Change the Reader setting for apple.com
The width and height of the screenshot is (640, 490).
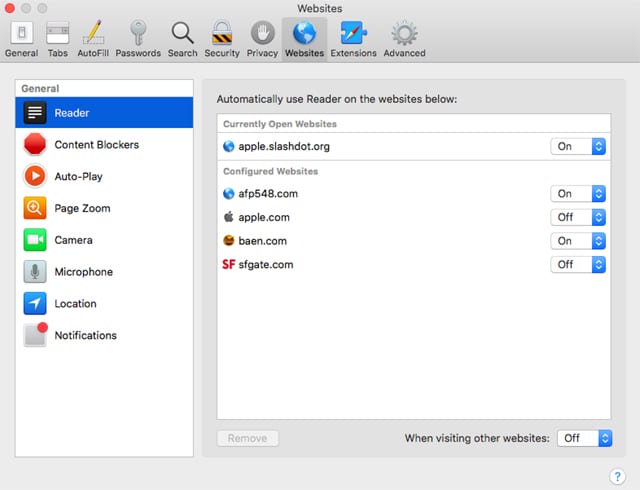pos(578,217)
